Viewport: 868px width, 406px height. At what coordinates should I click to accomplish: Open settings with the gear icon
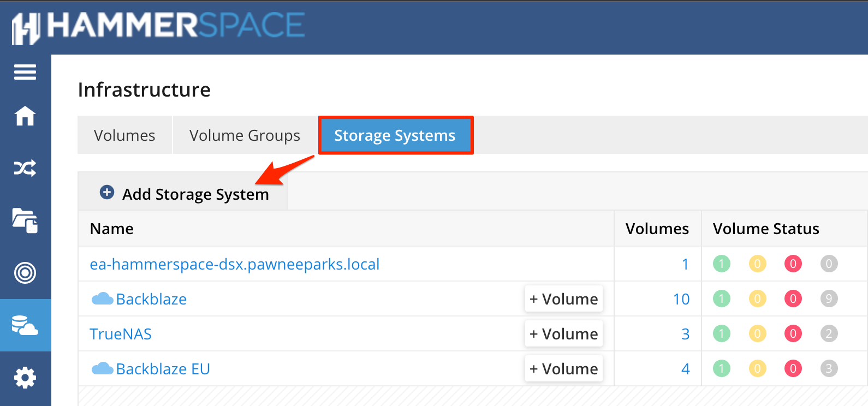(25, 378)
